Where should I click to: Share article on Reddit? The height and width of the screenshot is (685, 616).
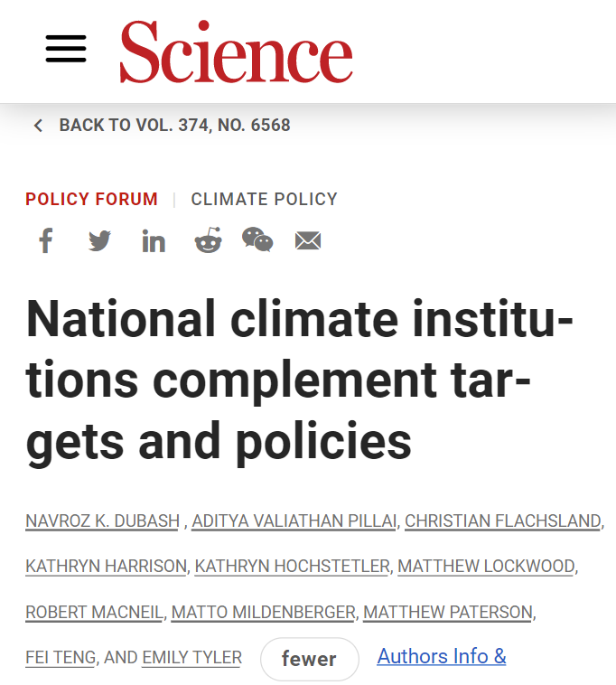(x=209, y=239)
